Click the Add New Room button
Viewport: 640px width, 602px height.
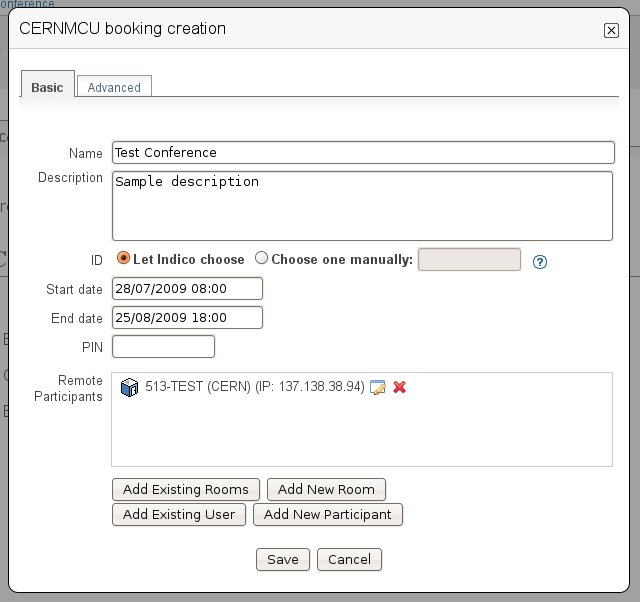[x=326, y=489]
